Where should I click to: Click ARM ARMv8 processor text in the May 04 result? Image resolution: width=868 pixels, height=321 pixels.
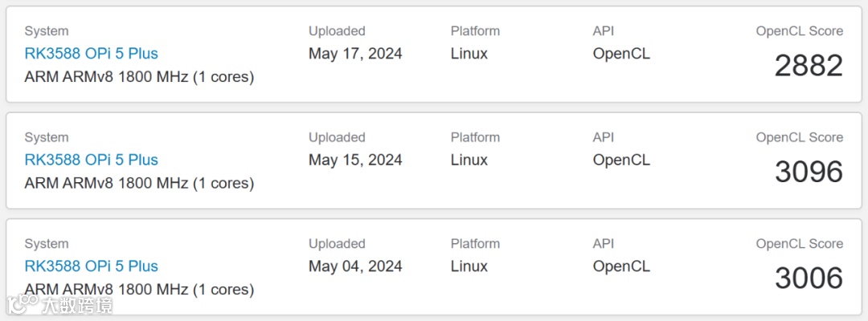(x=139, y=289)
